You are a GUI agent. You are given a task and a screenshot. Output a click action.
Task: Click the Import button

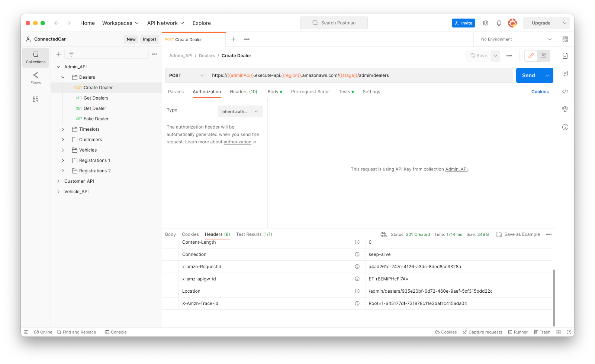point(149,39)
